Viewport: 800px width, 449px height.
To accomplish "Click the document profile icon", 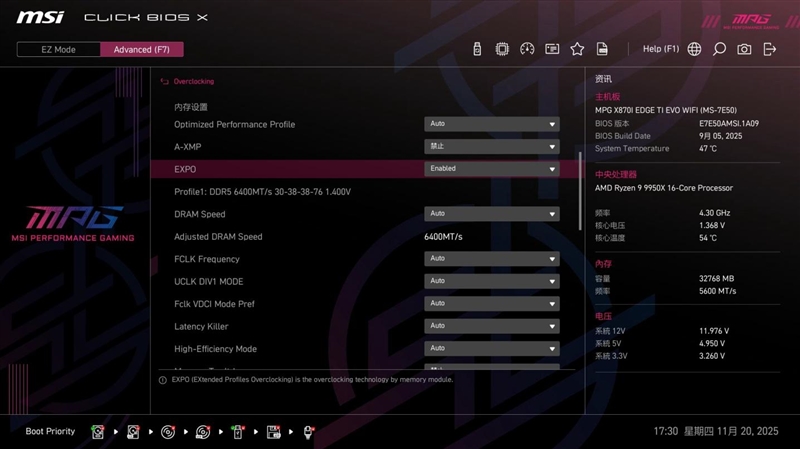I will coord(602,49).
